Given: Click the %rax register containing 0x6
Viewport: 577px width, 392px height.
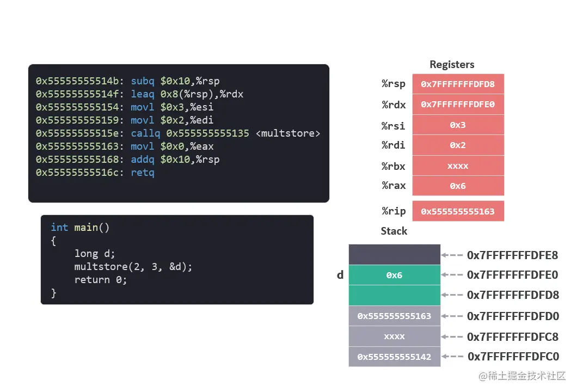Looking at the screenshot, I should 458,186.
